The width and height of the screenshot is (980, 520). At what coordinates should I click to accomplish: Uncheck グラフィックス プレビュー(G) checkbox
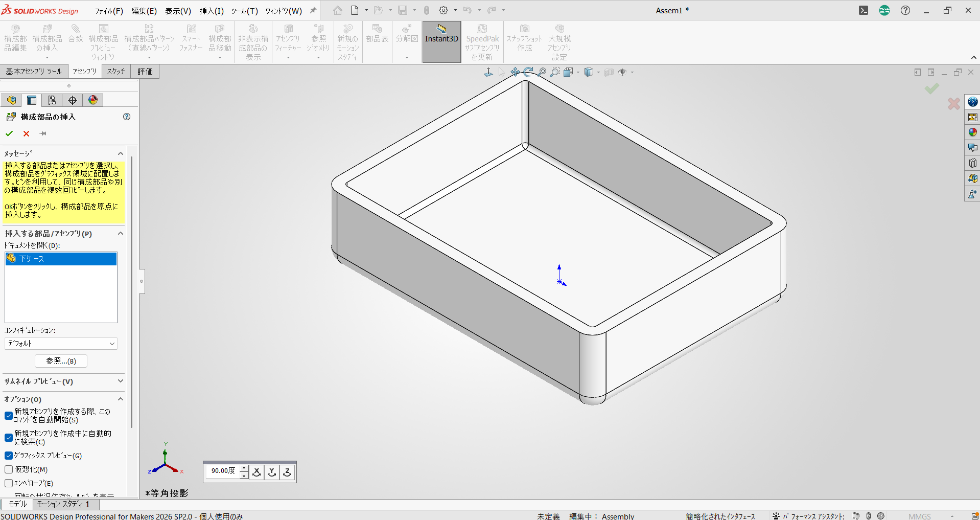click(x=9, y=456)
